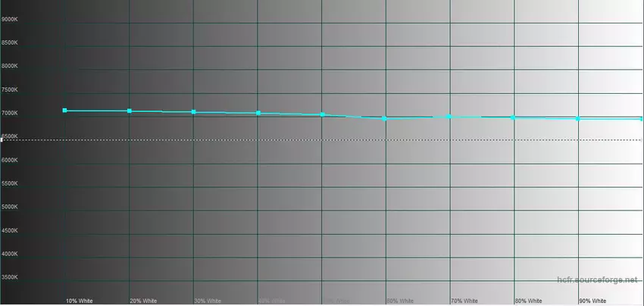
Task: Click the white dotted reference line's left marker
Action: pos(2,140)
